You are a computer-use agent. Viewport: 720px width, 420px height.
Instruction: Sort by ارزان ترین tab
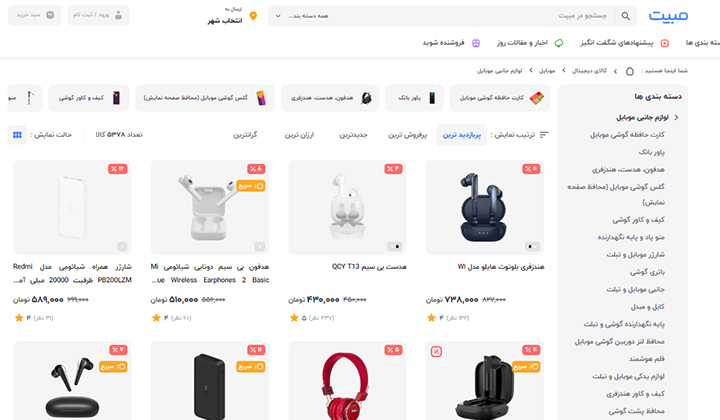pos(299,135)
